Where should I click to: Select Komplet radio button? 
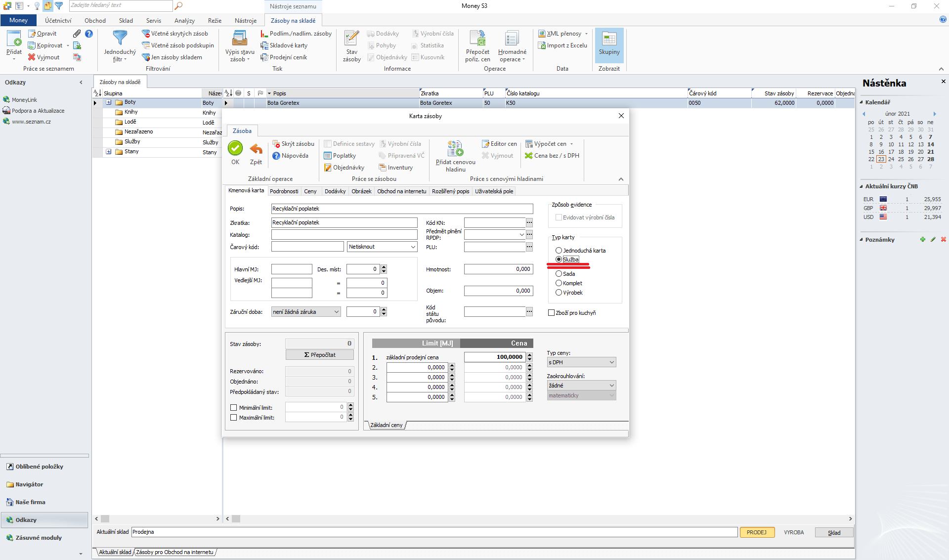tap(559, 283)
